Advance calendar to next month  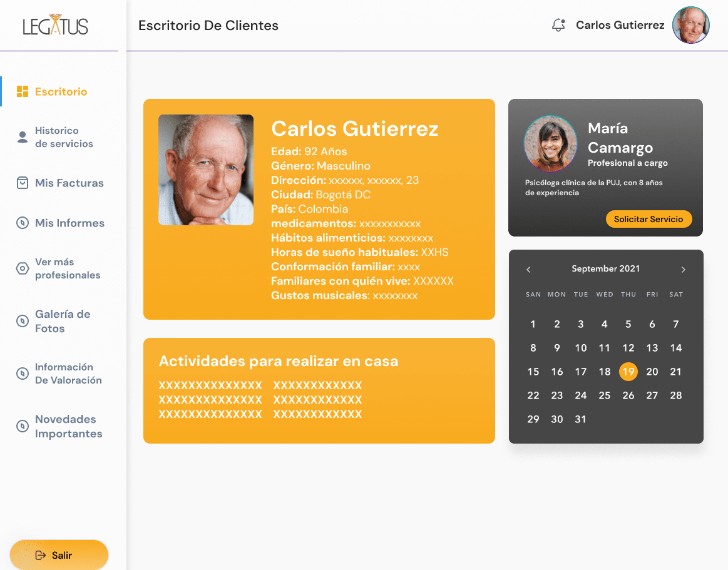683,270
